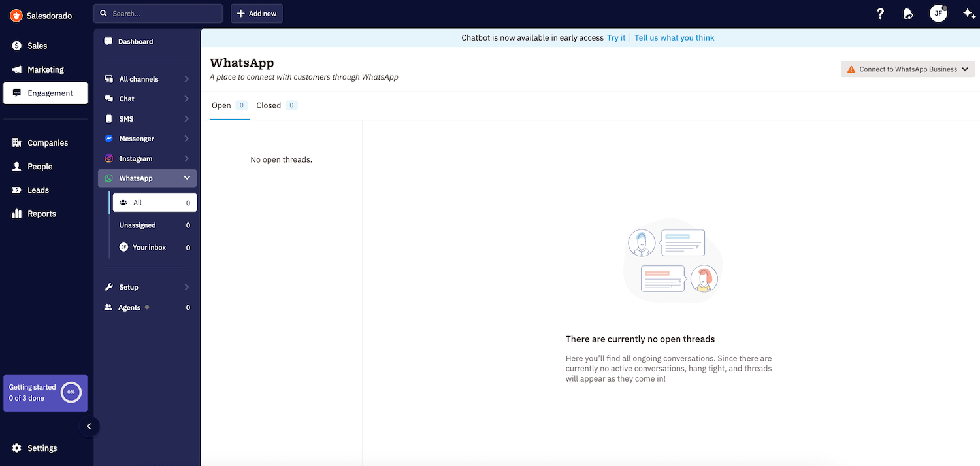
Task: Click Tell us what you think link
Action: point(674,38)
